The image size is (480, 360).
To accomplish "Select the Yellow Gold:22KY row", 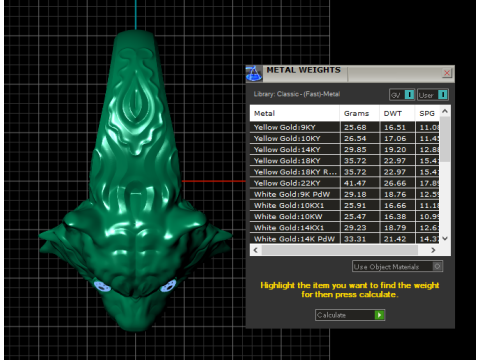I will (x=345, y=183).
